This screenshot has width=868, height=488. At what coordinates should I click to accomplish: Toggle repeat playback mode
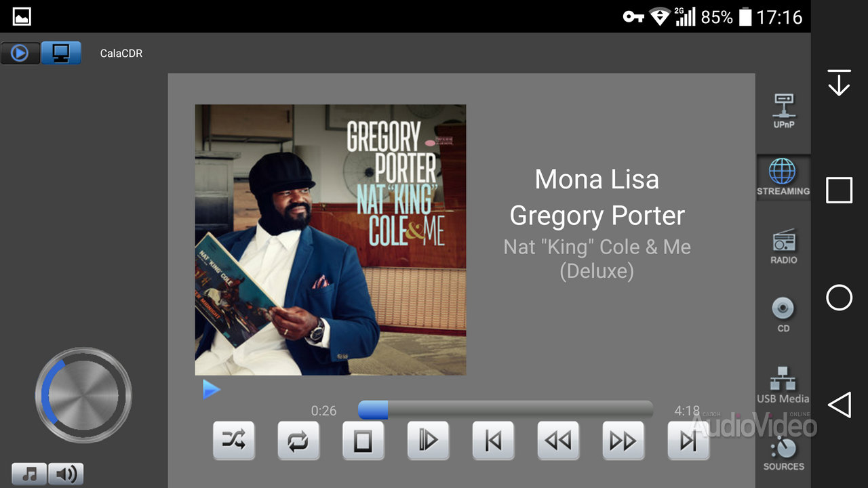pos(298,441)
